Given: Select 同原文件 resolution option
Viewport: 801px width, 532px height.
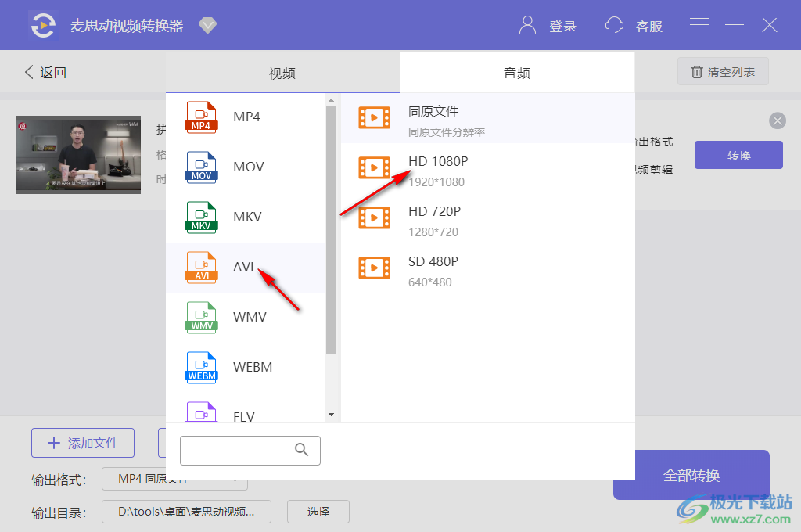Looking at the screenshot, I should click(x=488, y=119).
